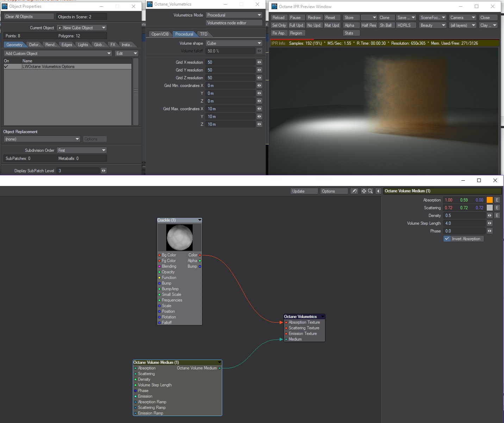This screenshot has width=504, height=423.
Task: Click the Crackle node Alpha output connector
Action: (200, 261)
